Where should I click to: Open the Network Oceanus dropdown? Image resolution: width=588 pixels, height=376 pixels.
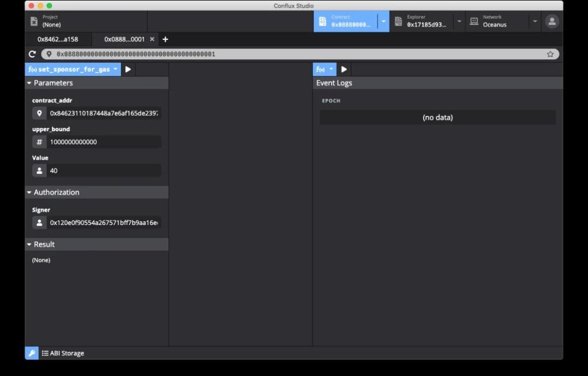coord(535,21)
